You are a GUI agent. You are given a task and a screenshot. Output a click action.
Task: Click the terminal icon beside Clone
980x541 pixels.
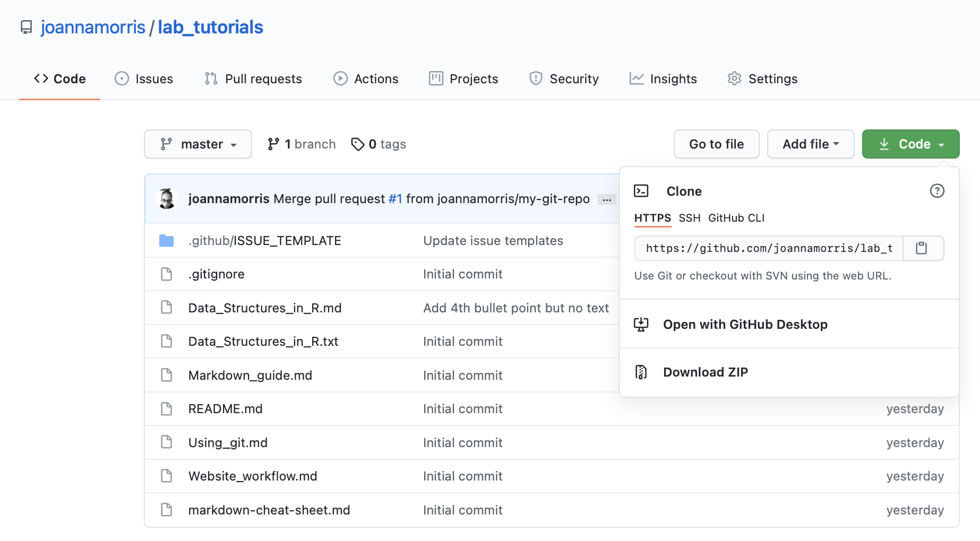[641, 191]
